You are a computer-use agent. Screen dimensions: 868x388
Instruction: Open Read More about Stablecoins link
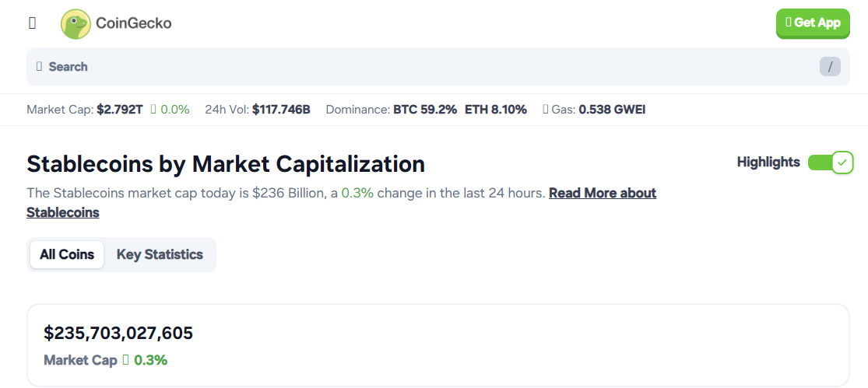pos(342,203)
